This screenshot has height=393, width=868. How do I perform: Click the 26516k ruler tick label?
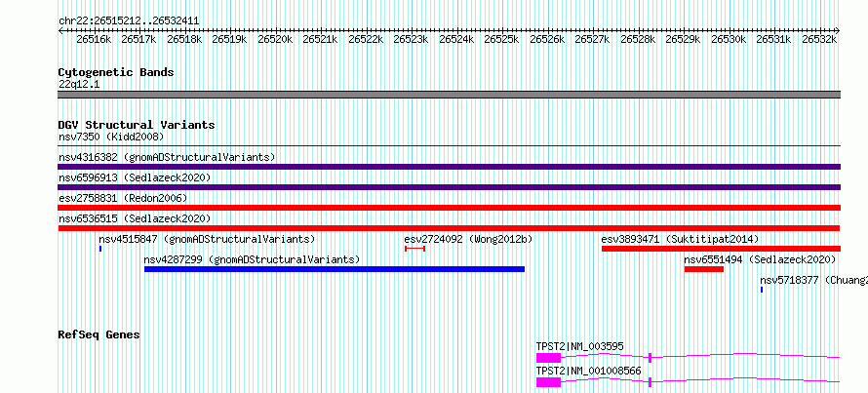[94, 39]
